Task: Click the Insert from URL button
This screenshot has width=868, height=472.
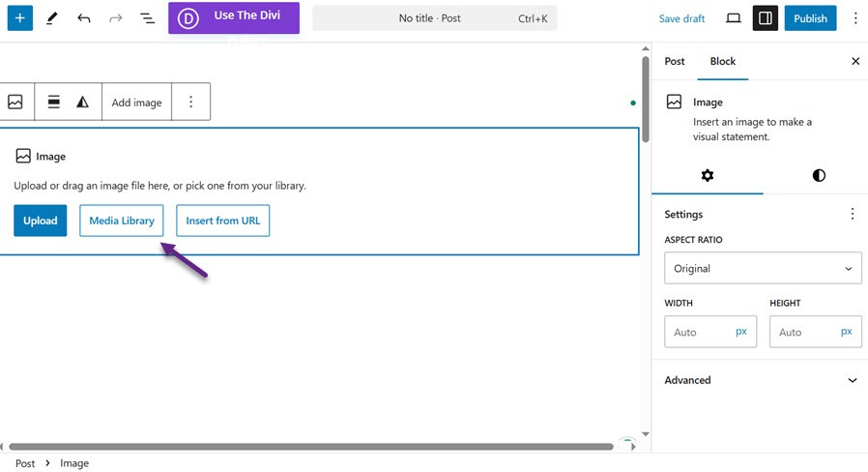Action: [x=222, y=221]
